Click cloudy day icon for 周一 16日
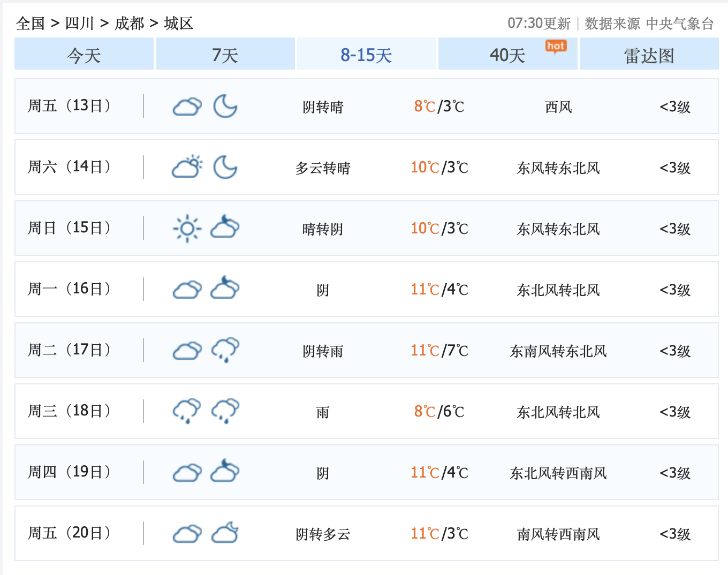 pos(187,290)
